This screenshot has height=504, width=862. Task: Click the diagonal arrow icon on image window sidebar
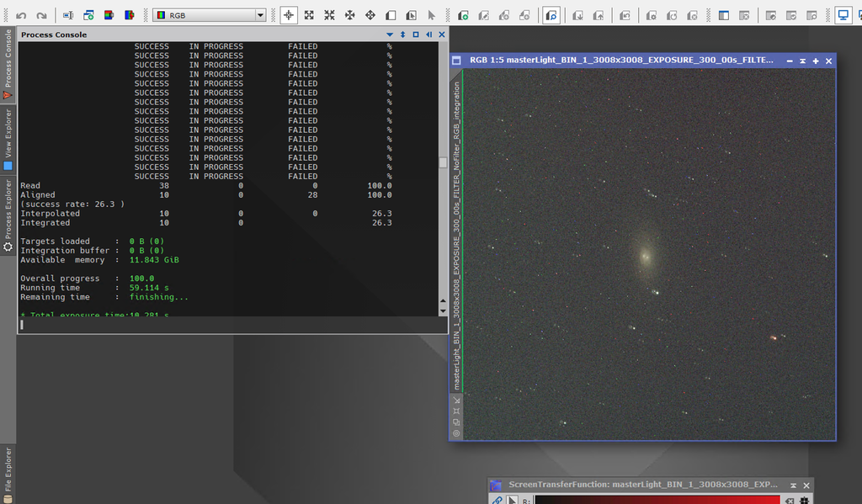(x=457, y=401)
